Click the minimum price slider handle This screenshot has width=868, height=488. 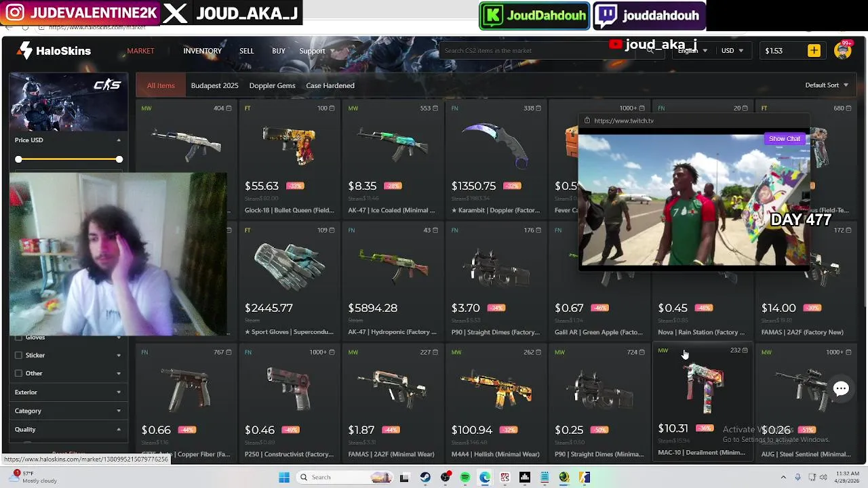tap(18, 159)
